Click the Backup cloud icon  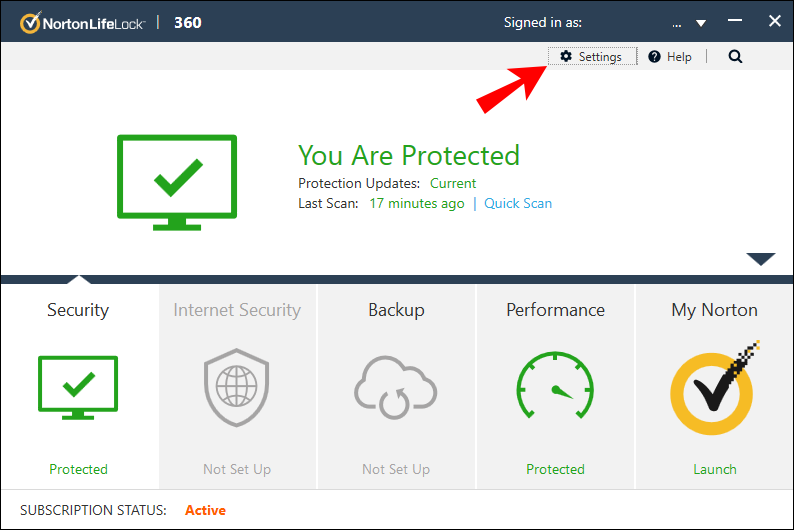click(x=396, y=388)
